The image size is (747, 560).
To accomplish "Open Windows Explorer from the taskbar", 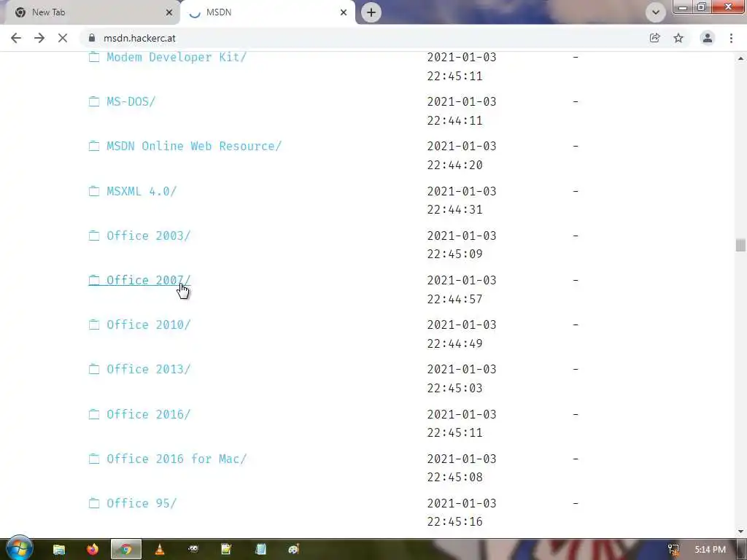I will pyautogui.click(x=59, y=550).
